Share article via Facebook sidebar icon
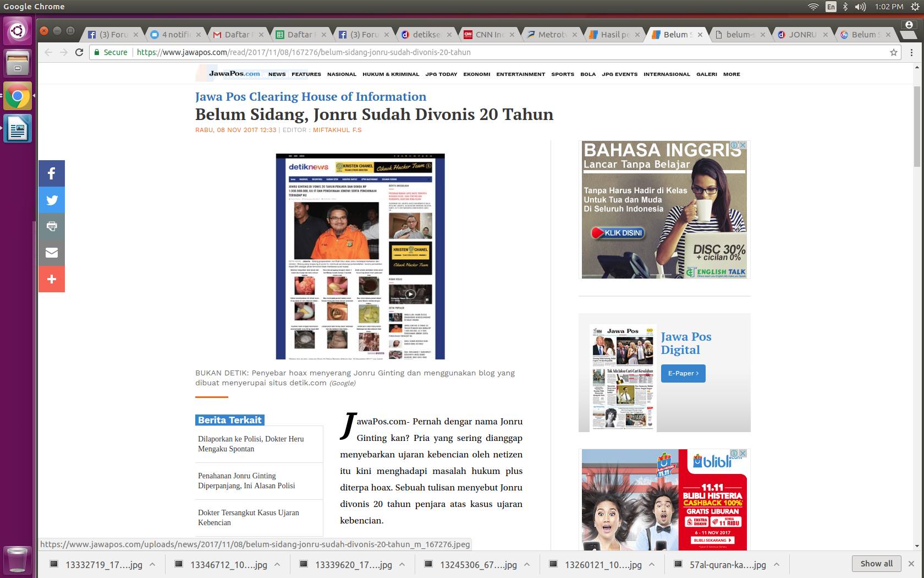 point(52,174)
